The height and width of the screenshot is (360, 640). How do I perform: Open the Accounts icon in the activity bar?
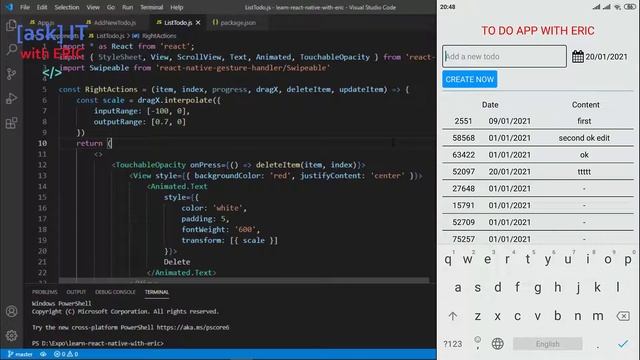11,311
